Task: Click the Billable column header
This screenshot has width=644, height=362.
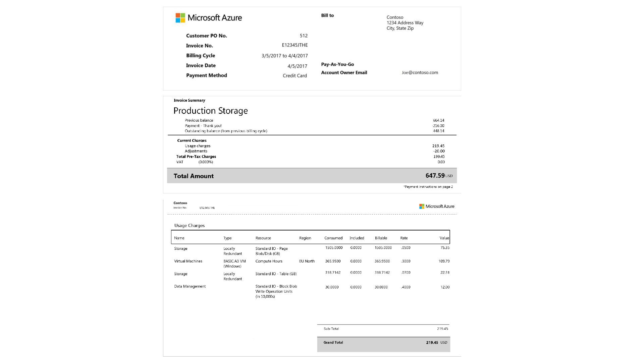Action: click(381, 238)
